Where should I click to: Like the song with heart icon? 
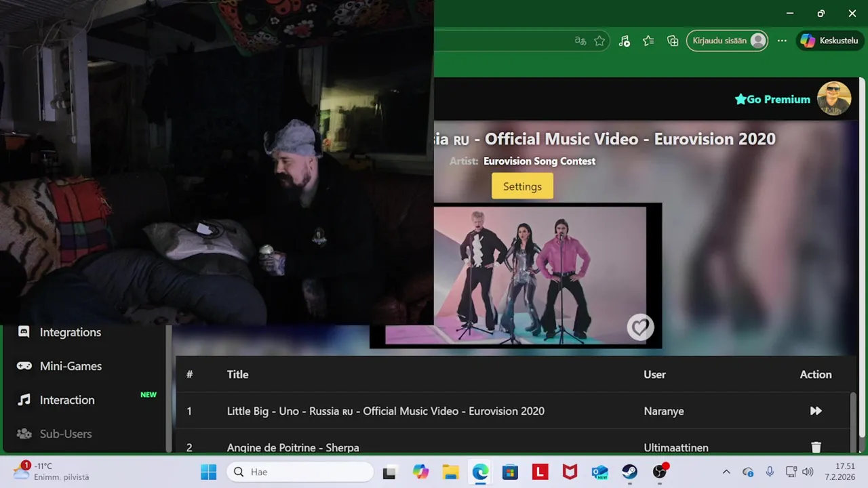639,327
